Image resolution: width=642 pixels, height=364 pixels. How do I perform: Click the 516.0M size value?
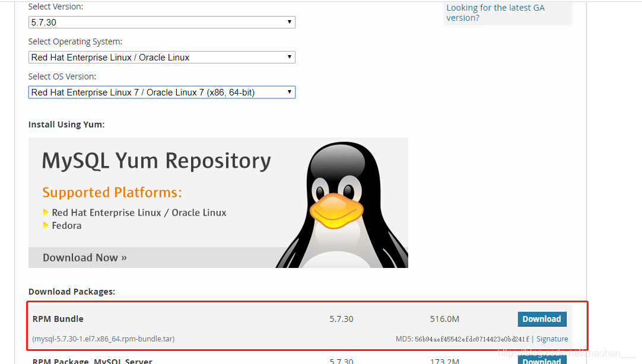pos(444,319)
